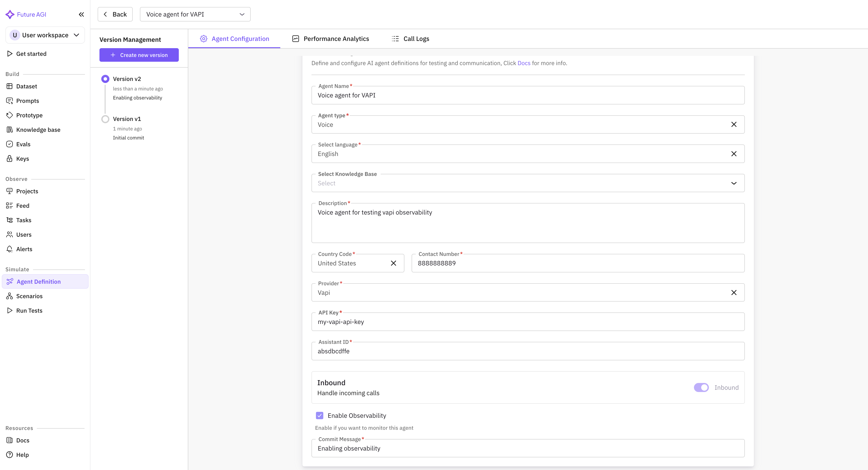Clear the United States country code selection
This screenshot has height=470, width=868.
[x=394, y=263]
